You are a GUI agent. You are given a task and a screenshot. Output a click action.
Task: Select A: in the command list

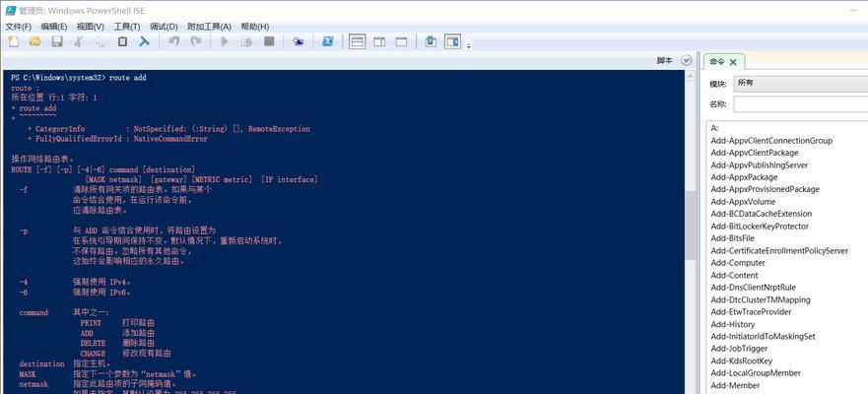(x=714, y=128)
